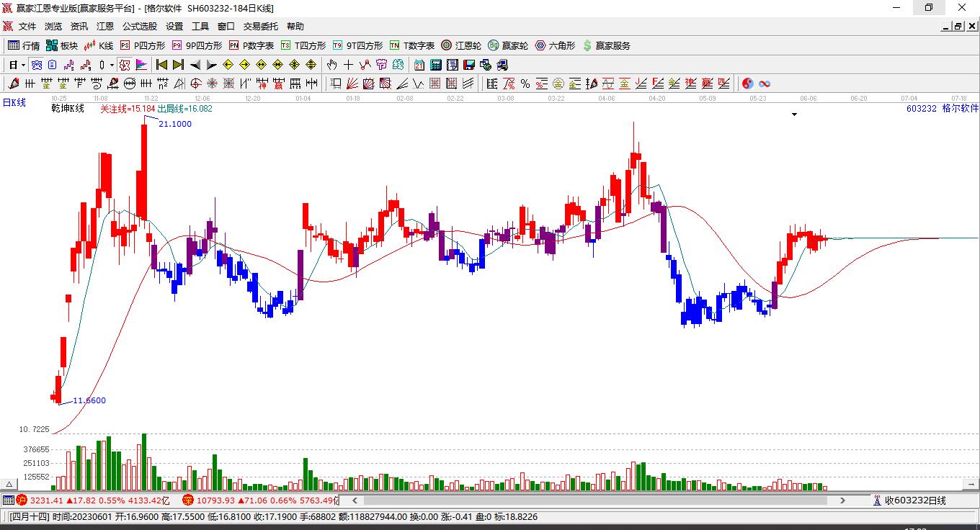Open the 交易委托 menu

pyautogui.click(x=260, y=27)
